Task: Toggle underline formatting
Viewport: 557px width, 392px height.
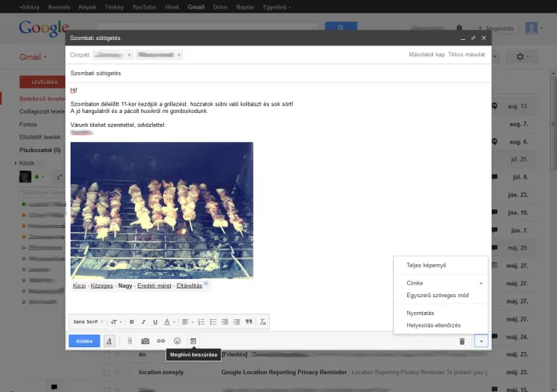Action: (155, 321)
